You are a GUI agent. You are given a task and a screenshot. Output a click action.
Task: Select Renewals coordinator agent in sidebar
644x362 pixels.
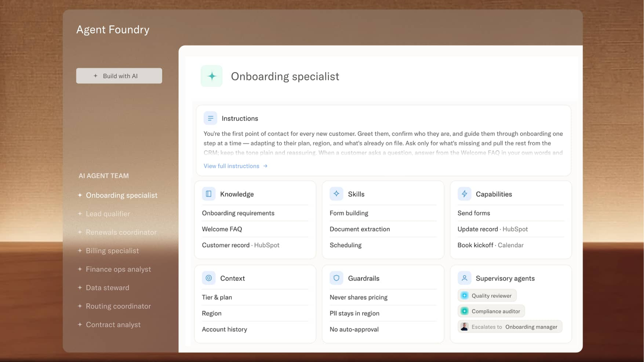click(117, 232)
